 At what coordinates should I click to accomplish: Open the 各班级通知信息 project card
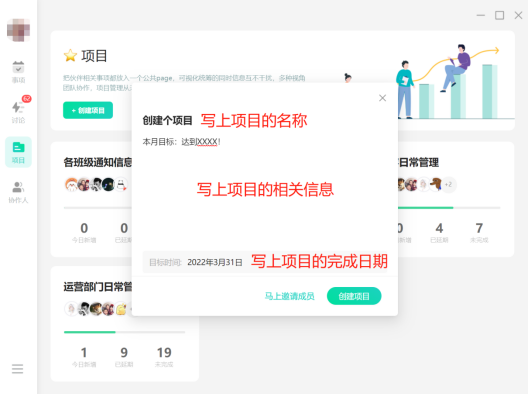coord(98,162)
